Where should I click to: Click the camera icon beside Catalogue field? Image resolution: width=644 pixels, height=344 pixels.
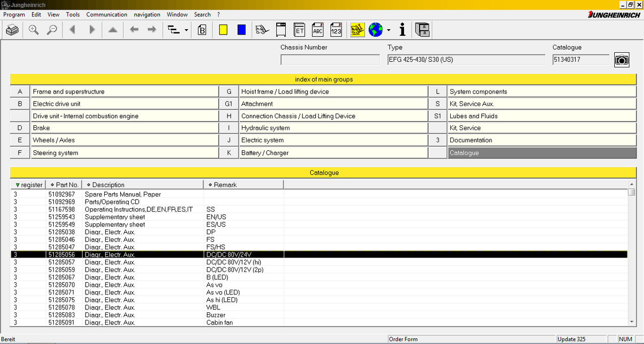coord(622,60)
